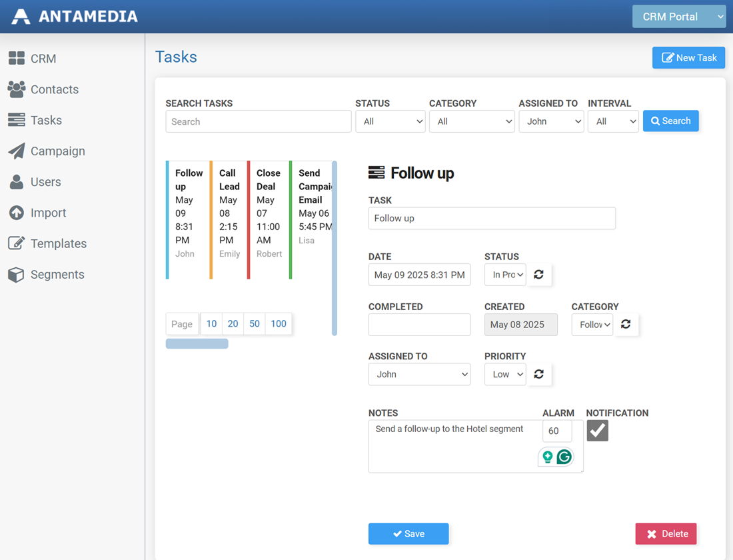Screen dimensions: 733x560
Task: Select the Call Lead task card
Action: click(228, 220)
